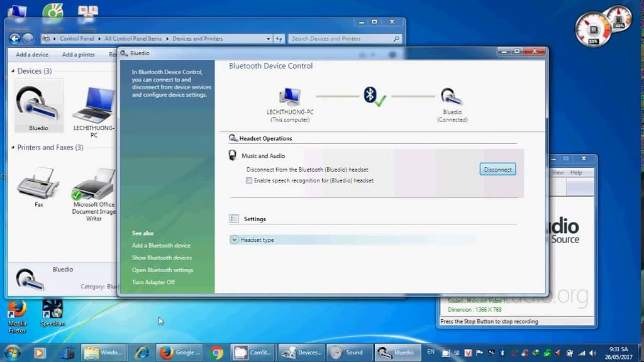Click the Disconnect button
The height and width of the screenshot is (362, 644).
coord(497,170)
